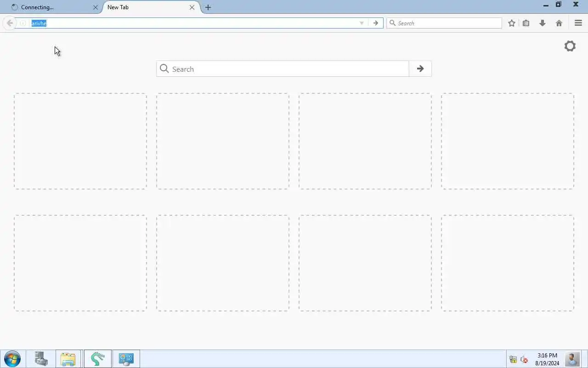Viewport: 588px width, 368px height.
Task: Show bookmarks list icon
Action: (x=526, y=23)
